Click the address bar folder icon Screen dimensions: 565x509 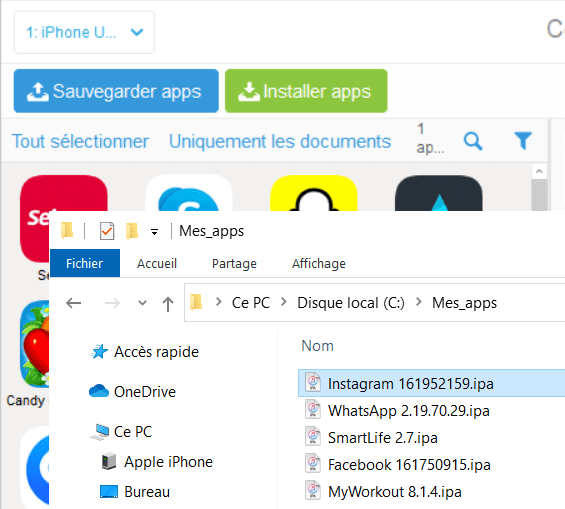(196, 302)
